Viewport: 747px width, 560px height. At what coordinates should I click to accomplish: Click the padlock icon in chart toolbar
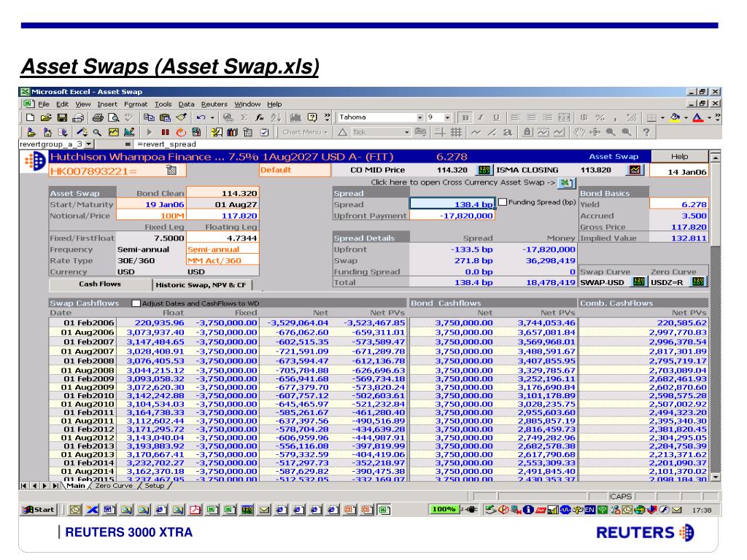tap(527, 132)
